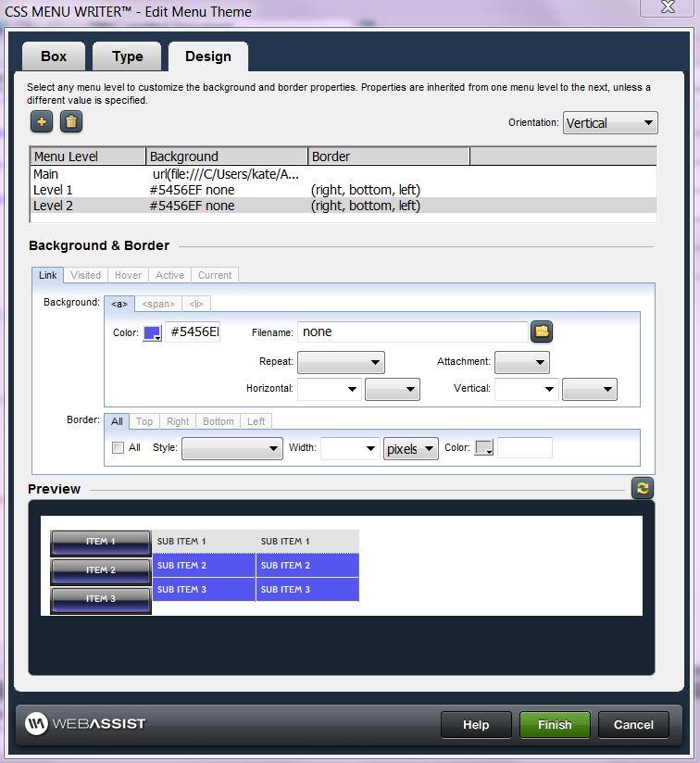
Task: Click first-column SUB ITEM 1 in preview
Action: coord(204,541)
